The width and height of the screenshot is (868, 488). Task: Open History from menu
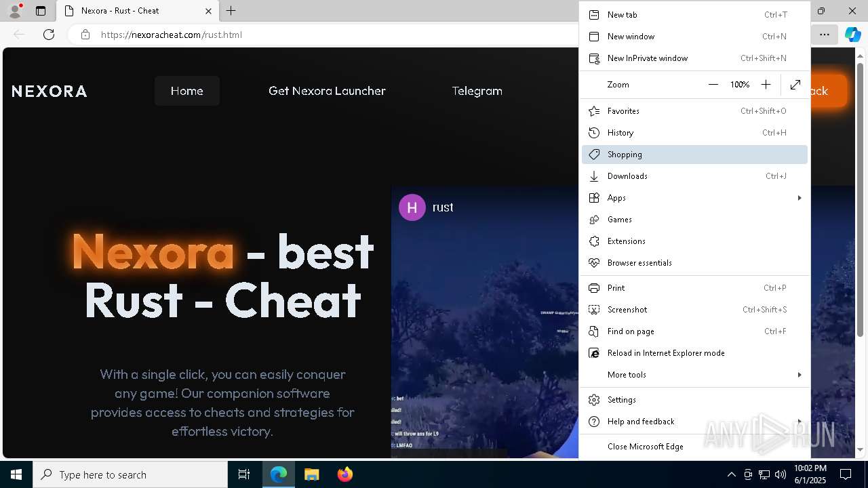tap(694, 133)
